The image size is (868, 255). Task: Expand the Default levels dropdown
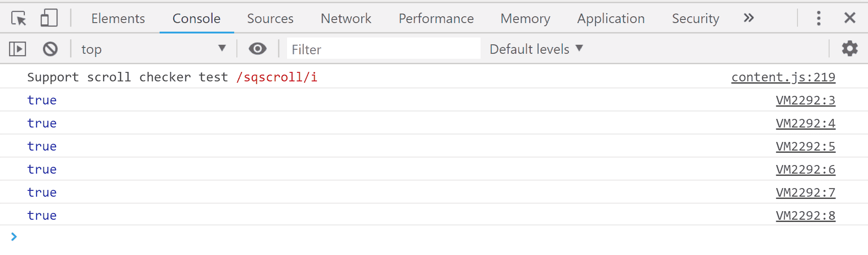click(x=536, y=49)
